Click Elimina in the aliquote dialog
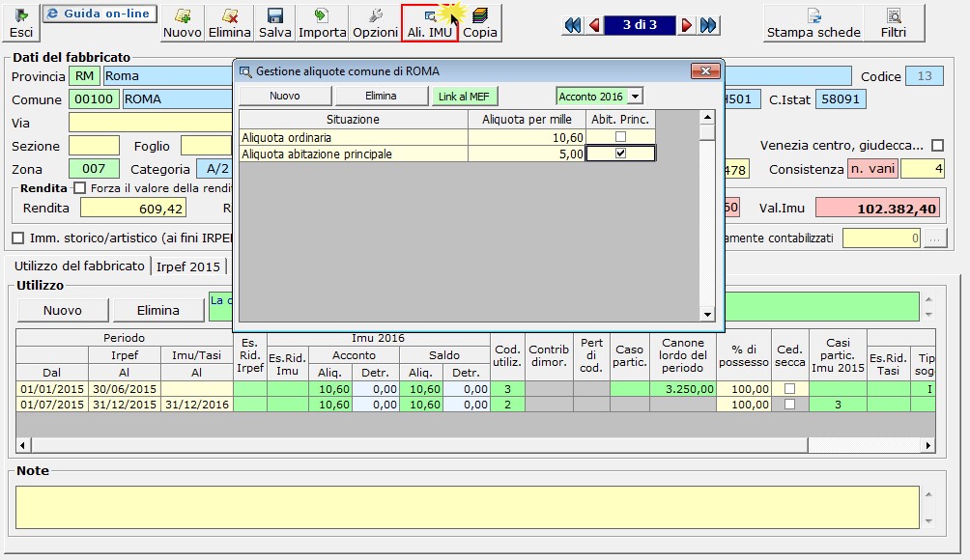970x560 pixels. click(381, 96)
